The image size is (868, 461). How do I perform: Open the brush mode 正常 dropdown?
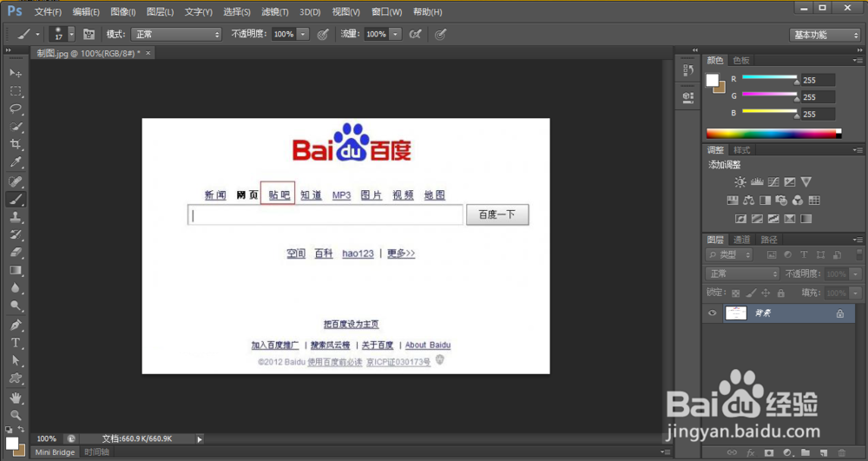click(176, 35)
